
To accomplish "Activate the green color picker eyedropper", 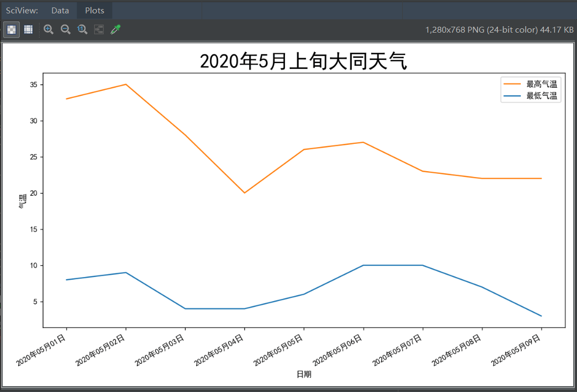I will pyautogui.click(x=116, y=29).
